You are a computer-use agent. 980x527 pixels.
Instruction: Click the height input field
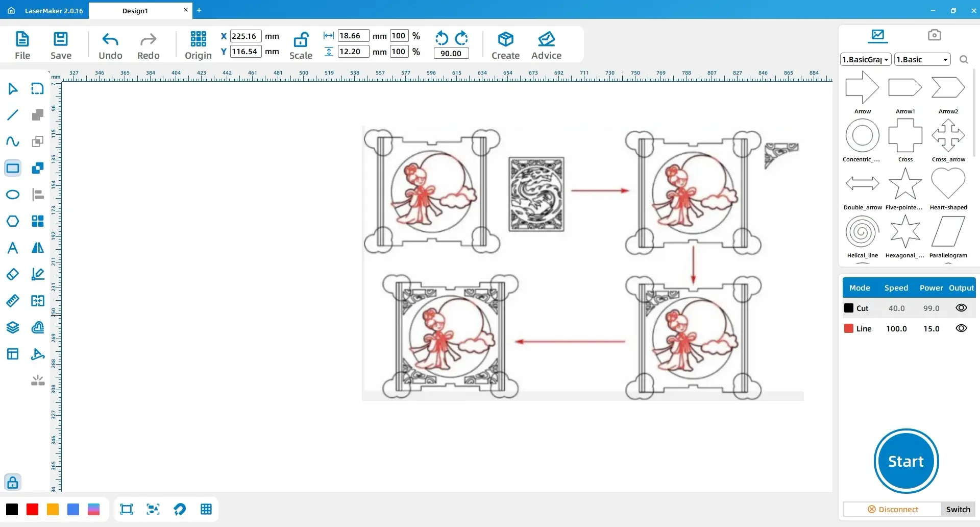(353, 51)
